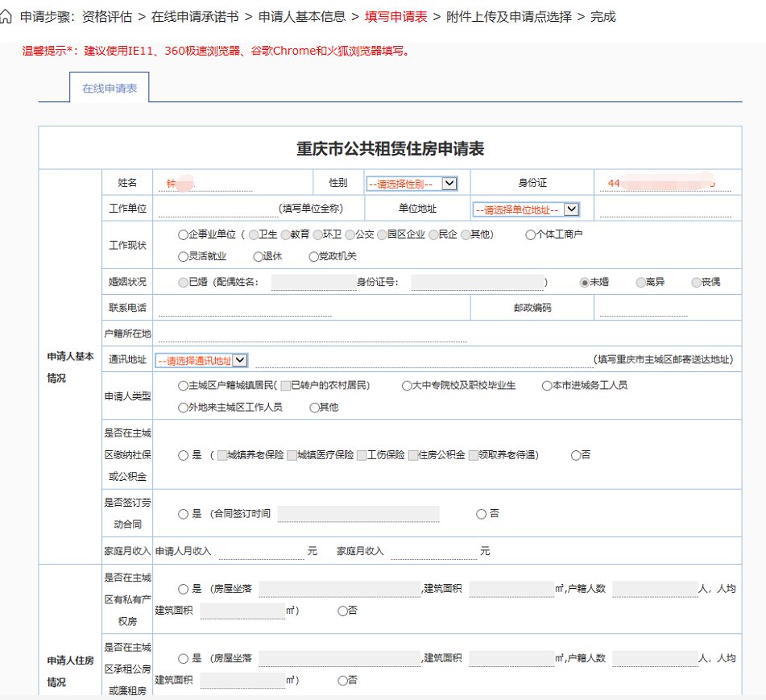The image size is (766, 700).
Task: Check the 已转户的农村居民 box
Action: [x=285, y=386]
